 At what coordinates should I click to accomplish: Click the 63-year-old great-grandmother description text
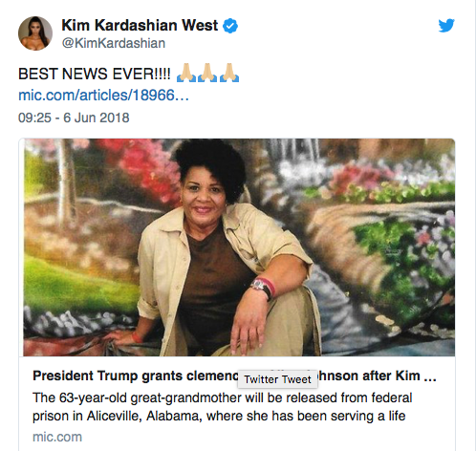pos(223,407)
